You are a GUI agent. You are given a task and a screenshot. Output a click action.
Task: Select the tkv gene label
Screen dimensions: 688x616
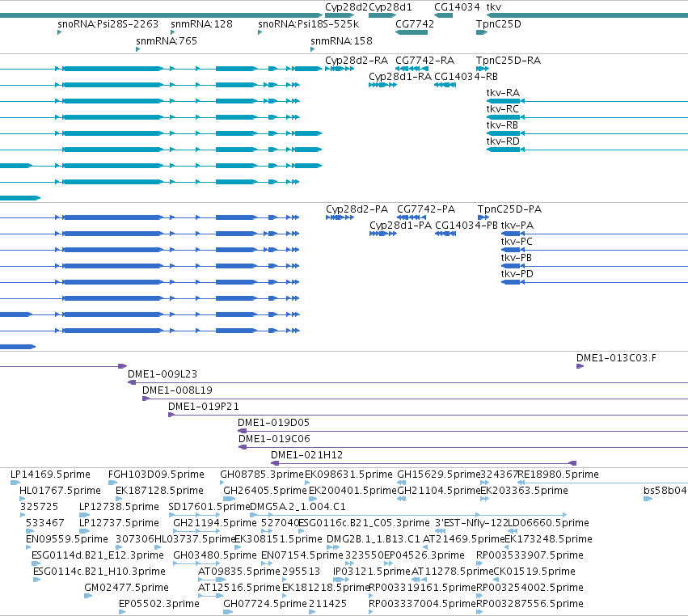click(x=494, y=7)
